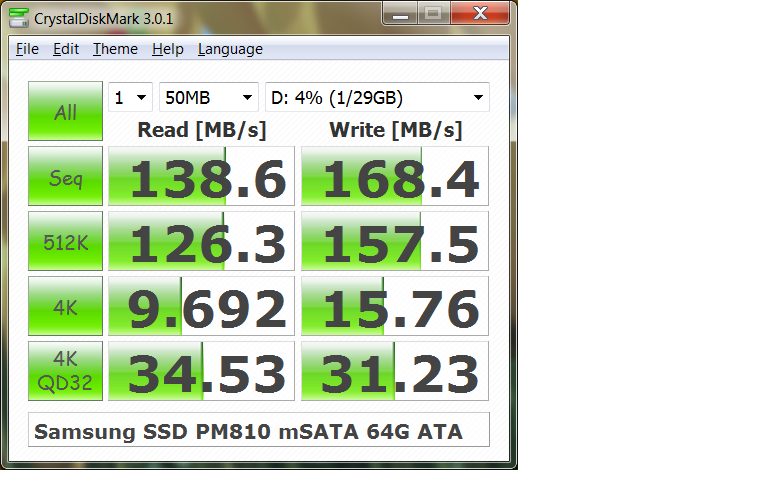Select the 512K read result 126.3
The width and height of the screenshot is (768, 480).
pyautogui.click(x=201, y=241)
